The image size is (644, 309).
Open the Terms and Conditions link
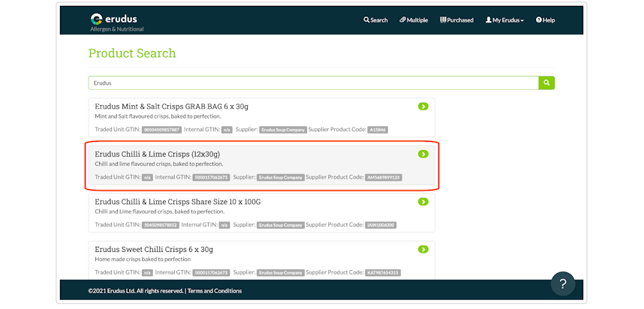click(x=215, y=291)
